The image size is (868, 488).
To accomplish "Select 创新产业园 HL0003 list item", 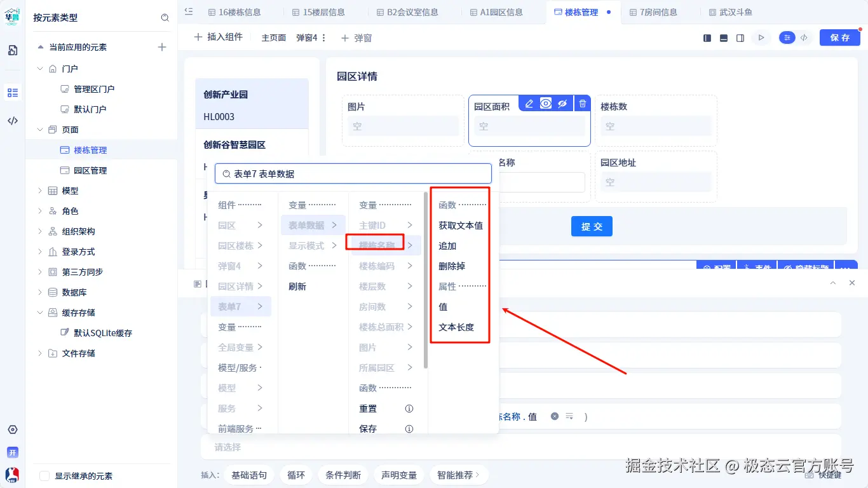I will click(252, 104).
